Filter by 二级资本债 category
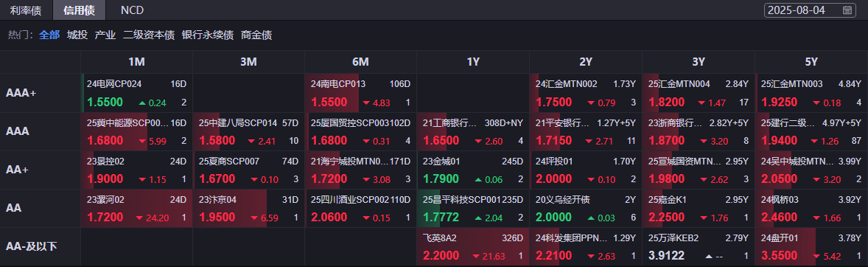Screen dimensions: 868x267 pyautogui.click(x=148, y=35)
